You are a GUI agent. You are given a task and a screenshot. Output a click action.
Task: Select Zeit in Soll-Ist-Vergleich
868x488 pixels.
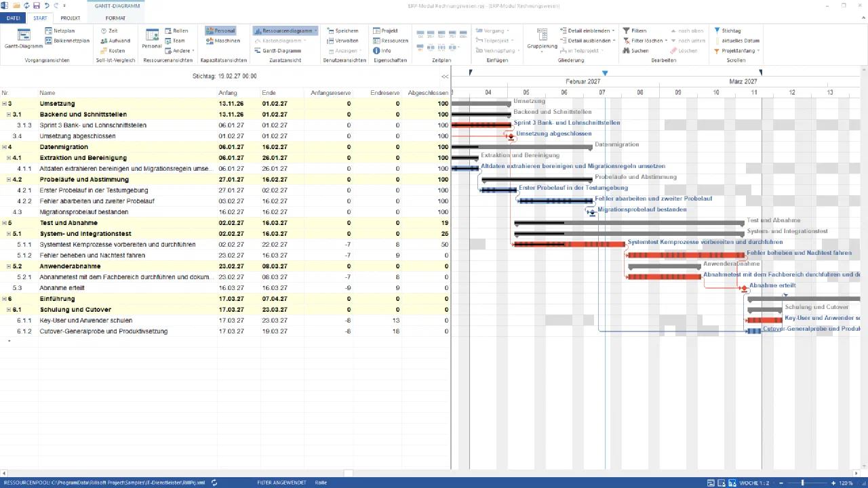(109, 30)
